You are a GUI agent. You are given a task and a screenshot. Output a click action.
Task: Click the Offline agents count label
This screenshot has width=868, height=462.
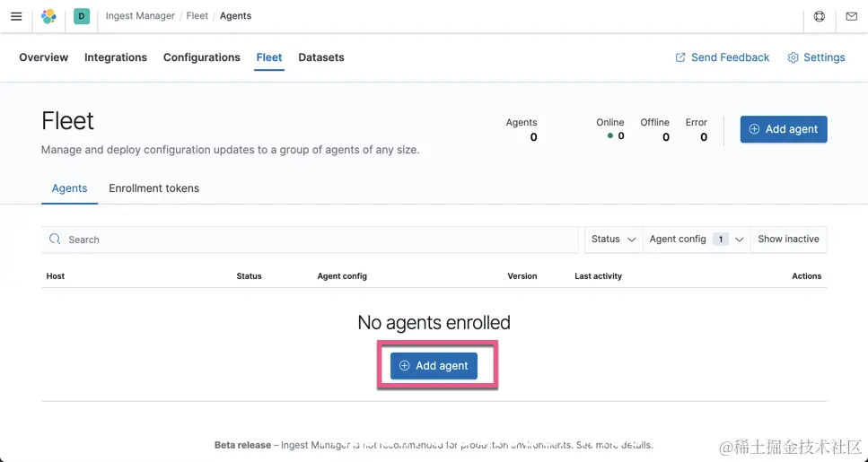pyautogui.click(x=655, y=122)
